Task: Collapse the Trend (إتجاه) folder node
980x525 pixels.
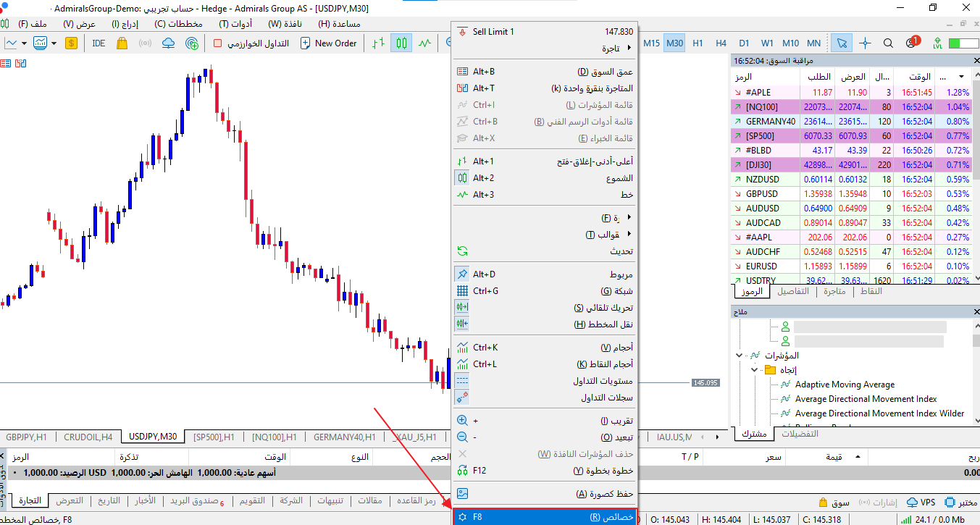Action: [x=754, y=370]
